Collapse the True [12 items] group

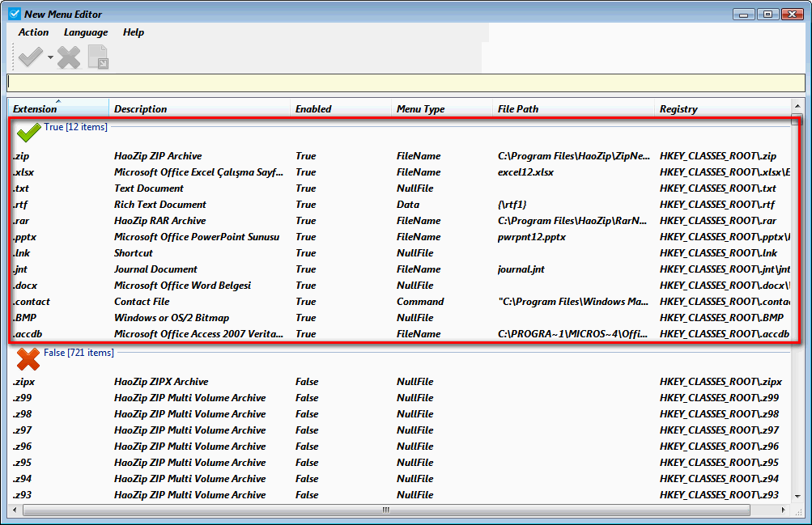pos(75,127)
